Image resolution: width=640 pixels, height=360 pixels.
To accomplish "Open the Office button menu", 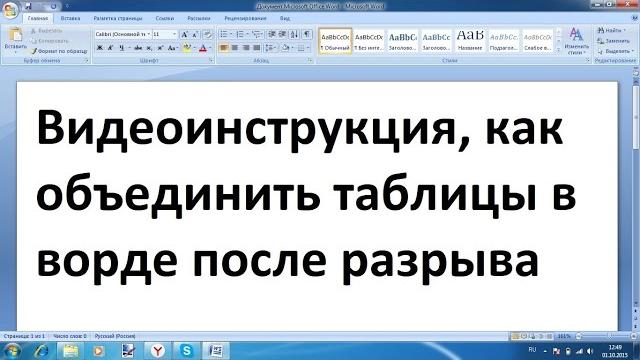I will point(10,10).
